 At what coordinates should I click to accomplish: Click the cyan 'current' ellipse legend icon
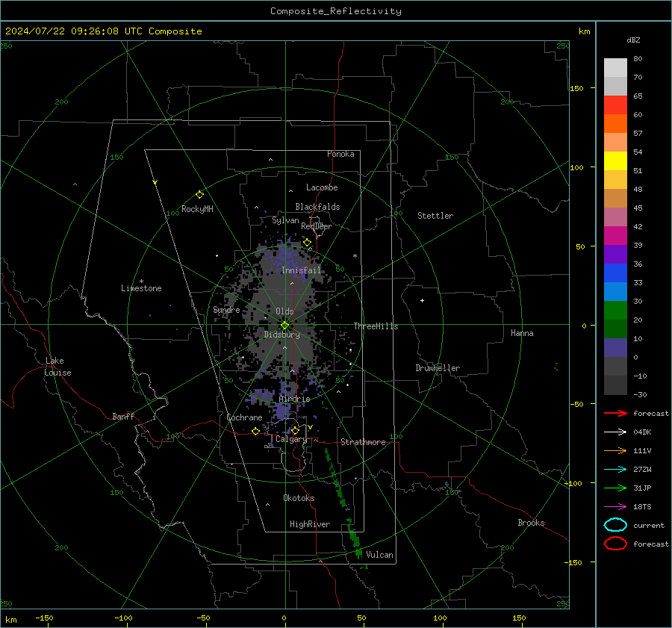pyautogui.click(x=615, y=525)
